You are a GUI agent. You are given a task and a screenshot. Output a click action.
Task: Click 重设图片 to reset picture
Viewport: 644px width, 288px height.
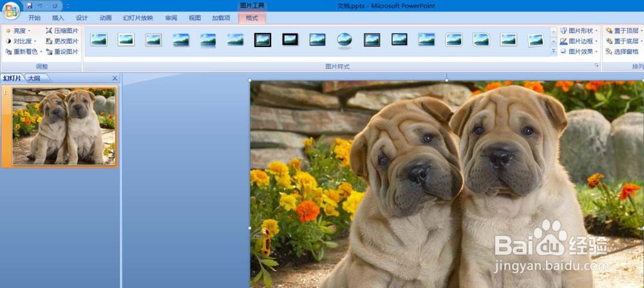62,52
